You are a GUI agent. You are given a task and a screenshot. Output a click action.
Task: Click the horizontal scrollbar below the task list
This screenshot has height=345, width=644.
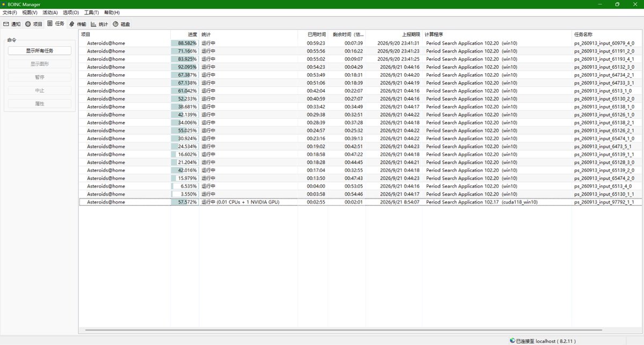[343, 329]
